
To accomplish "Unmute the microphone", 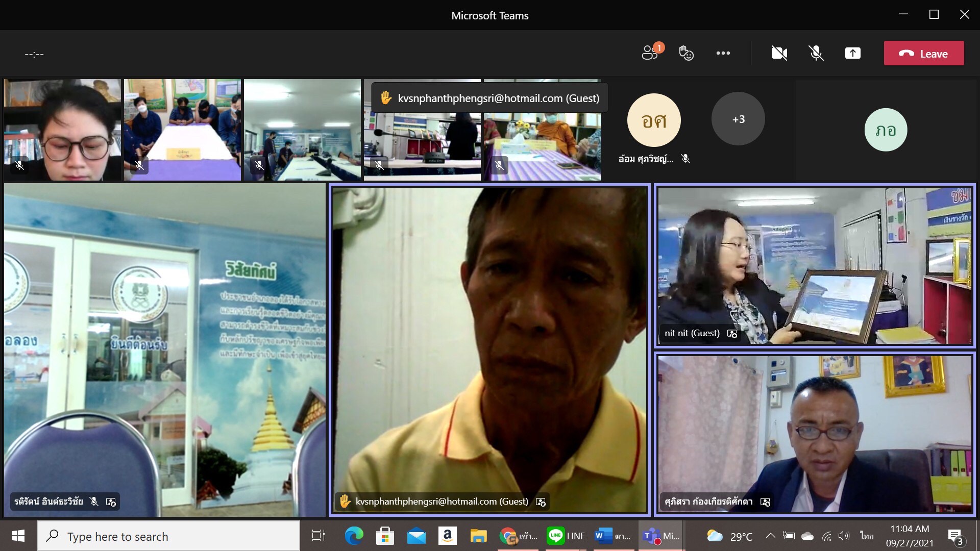I will [x=816, y=53].
